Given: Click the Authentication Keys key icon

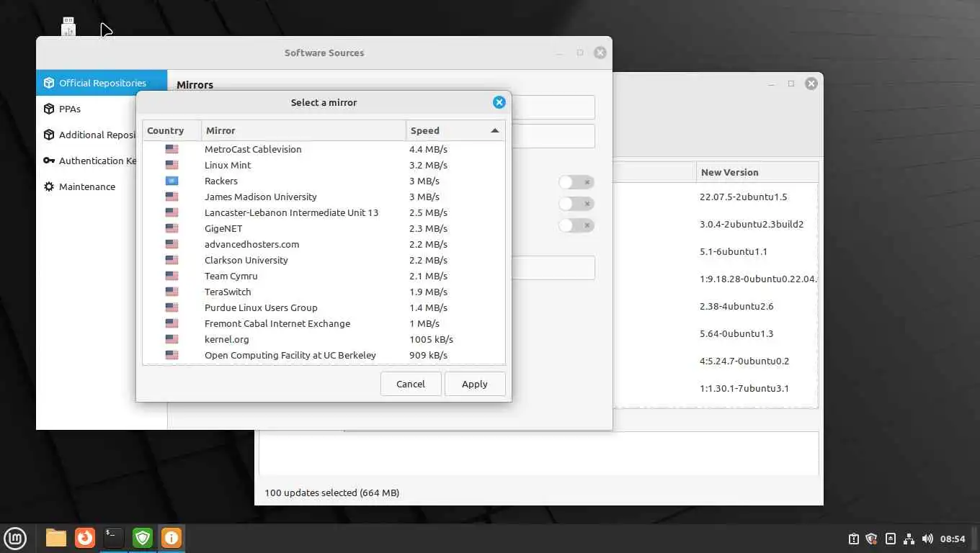Looking at the screenshot, I should coord(49,161).
